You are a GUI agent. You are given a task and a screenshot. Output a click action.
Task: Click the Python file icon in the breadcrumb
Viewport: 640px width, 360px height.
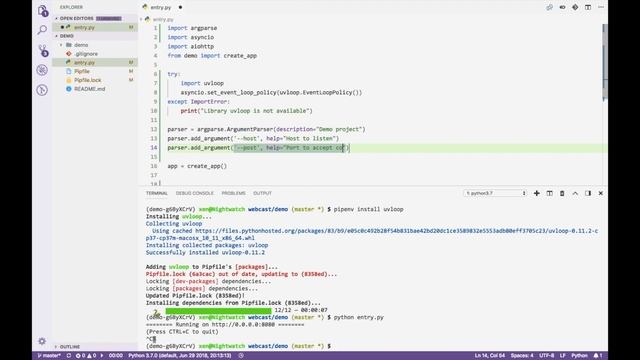[x=148, y=19]
